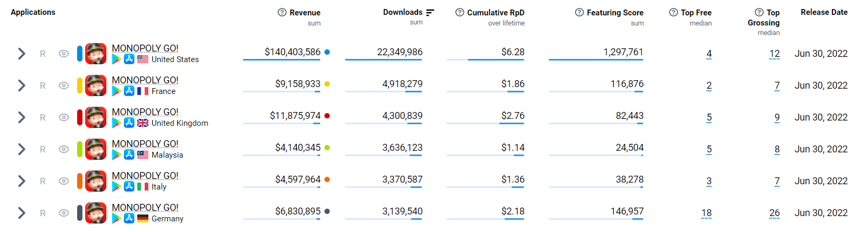
Task: Sort by Revenue column header
Action: point(305,13)
